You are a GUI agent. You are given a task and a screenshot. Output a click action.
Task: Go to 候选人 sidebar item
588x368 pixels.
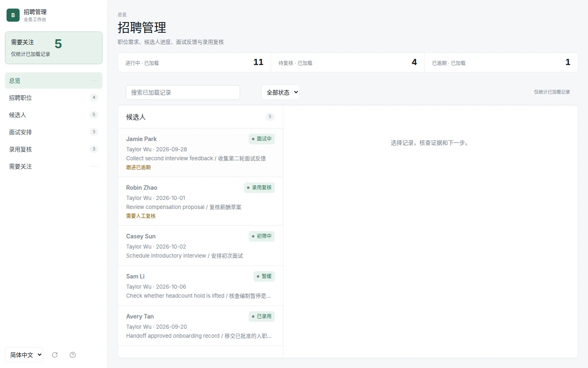point(53,115)
